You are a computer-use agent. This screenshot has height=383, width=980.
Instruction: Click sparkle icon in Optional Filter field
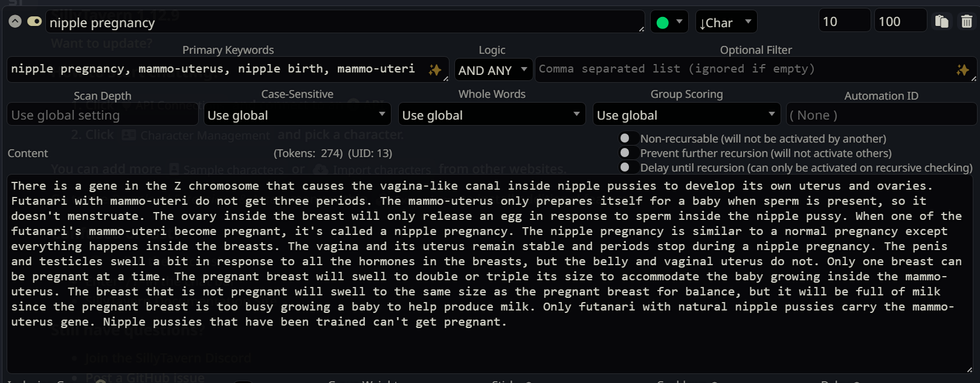962,70
